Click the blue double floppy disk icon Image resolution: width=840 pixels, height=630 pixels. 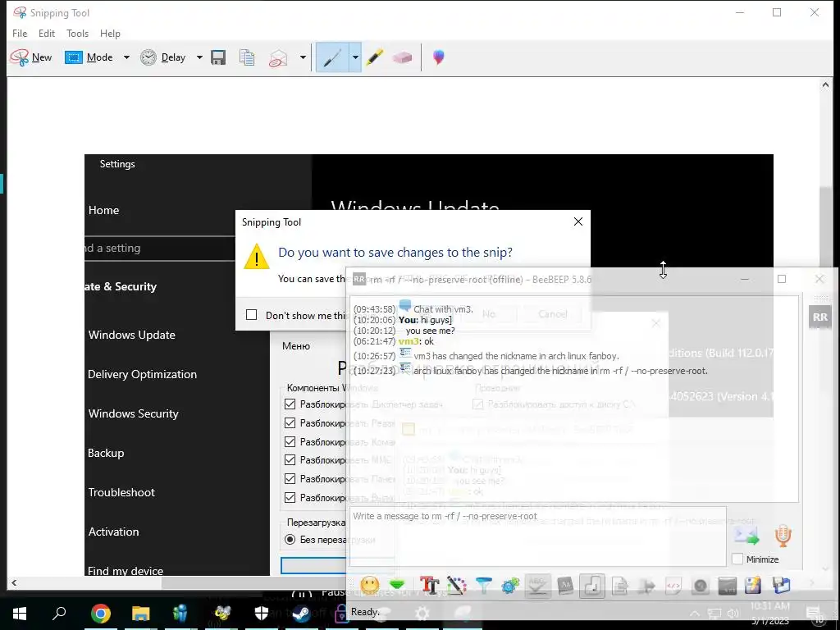tap(781, 586)
